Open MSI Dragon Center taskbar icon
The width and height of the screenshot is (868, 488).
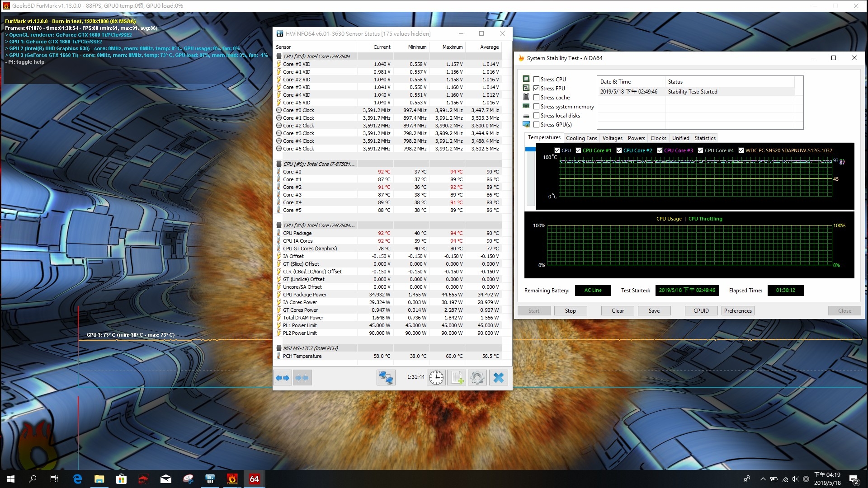144,479
